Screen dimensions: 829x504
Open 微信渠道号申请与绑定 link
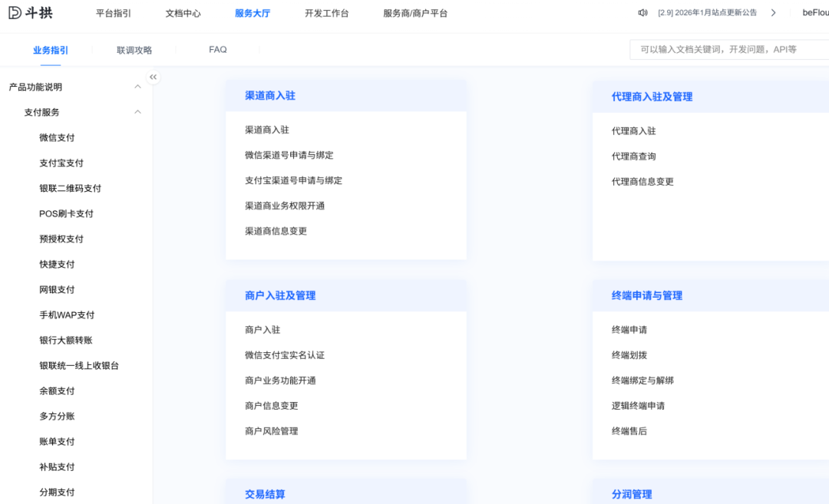(x=289, y=155)
